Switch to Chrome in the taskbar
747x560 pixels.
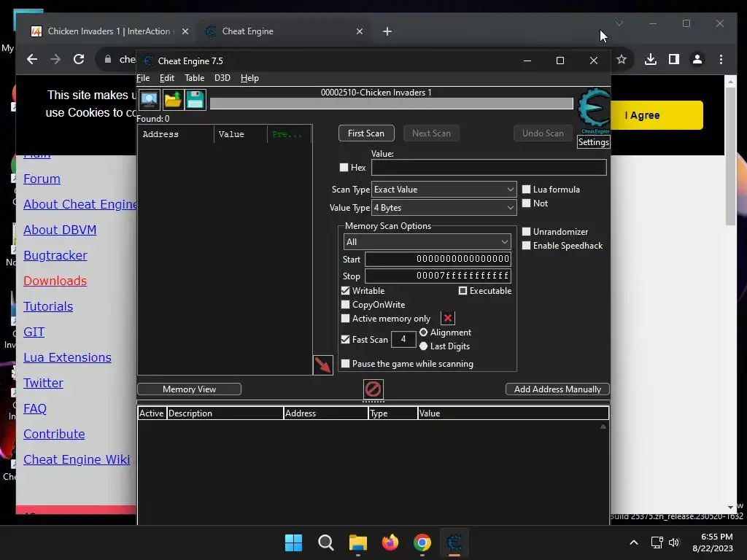(422, 542)
